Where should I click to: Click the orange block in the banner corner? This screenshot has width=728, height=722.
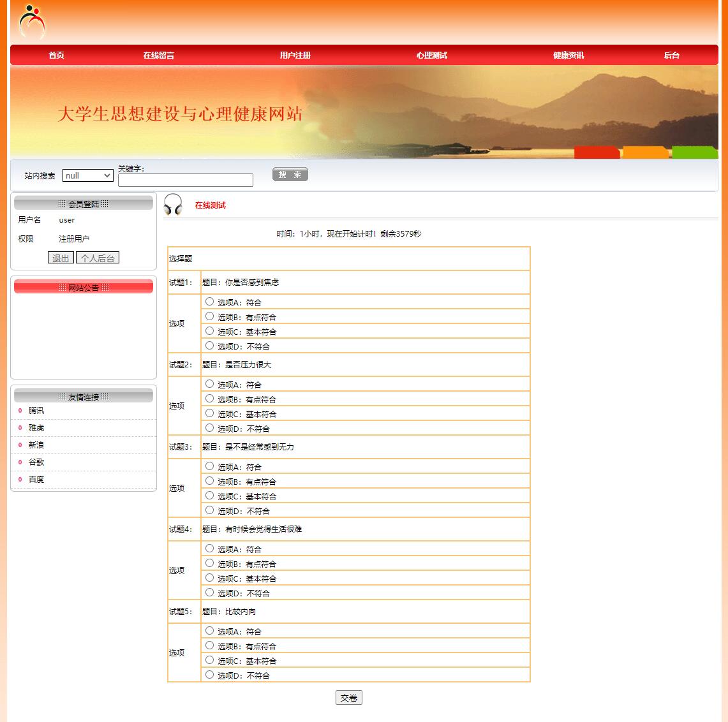click(x=646, y=152)
